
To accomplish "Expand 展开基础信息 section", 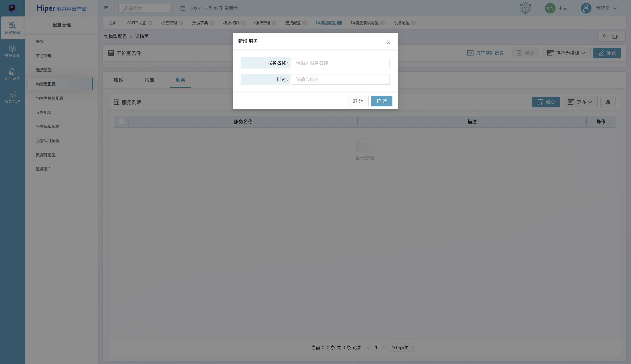I will point(486,53).
